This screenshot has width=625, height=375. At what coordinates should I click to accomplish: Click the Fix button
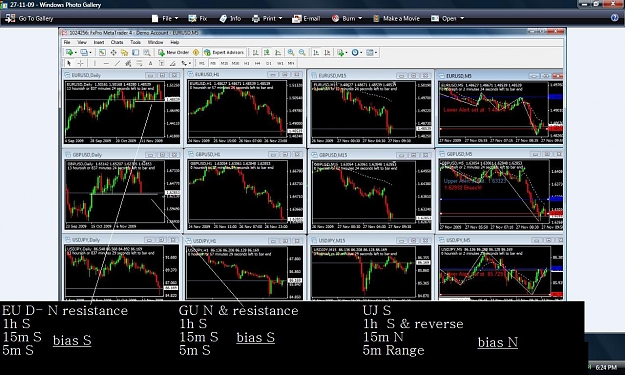click(x=198, y=18)
